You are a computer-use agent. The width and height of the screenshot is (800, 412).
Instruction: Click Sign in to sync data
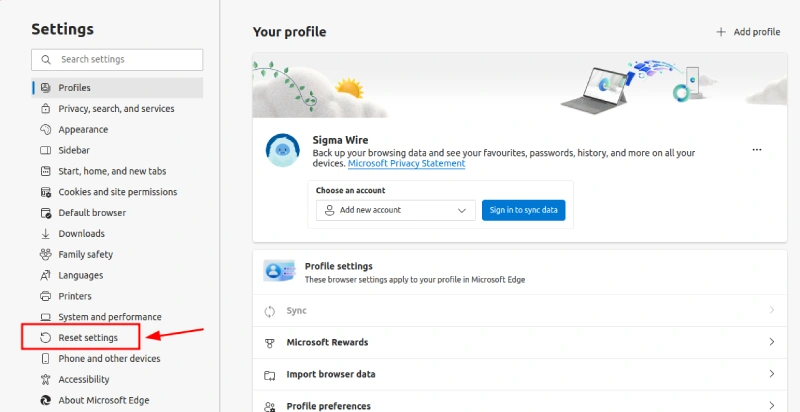[x=523, y=210]
